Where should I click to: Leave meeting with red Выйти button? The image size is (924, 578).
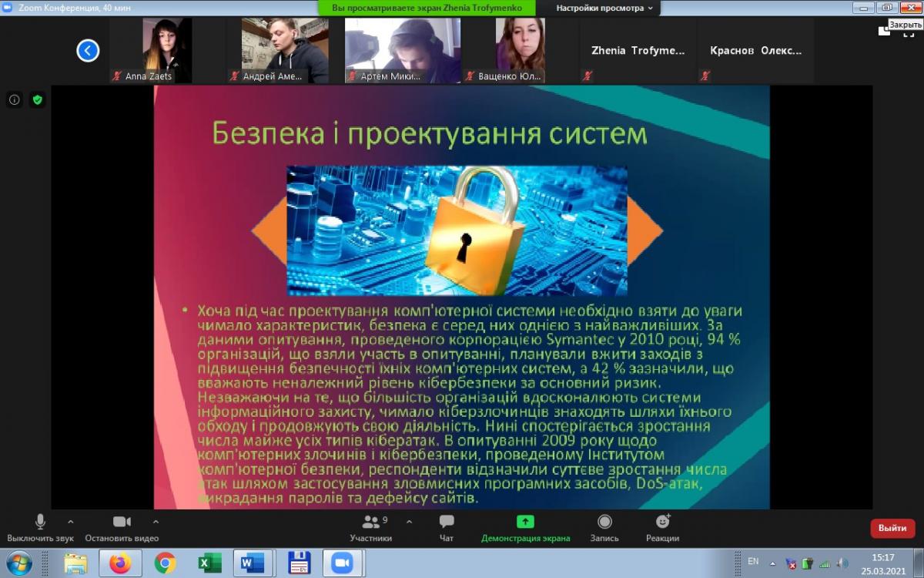point(892,528)
